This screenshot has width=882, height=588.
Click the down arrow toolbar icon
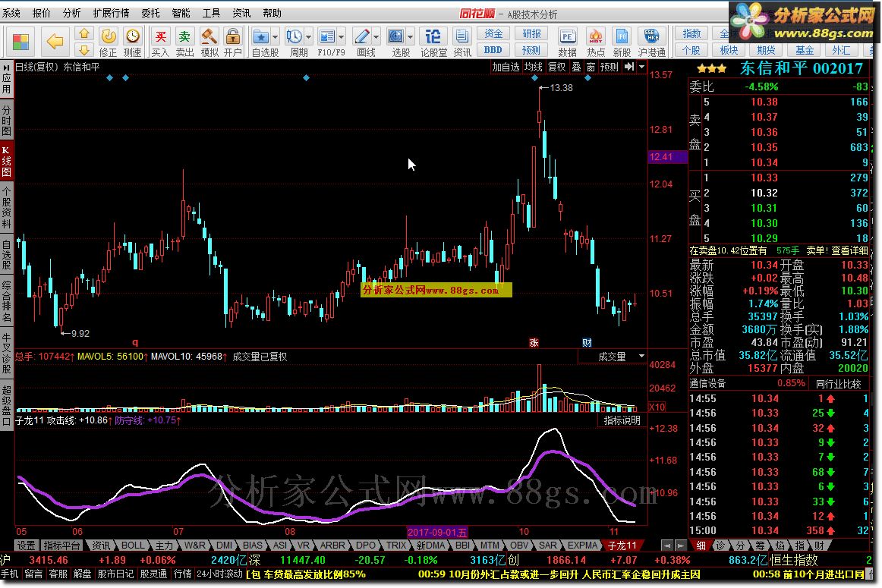tap(84, 51)
